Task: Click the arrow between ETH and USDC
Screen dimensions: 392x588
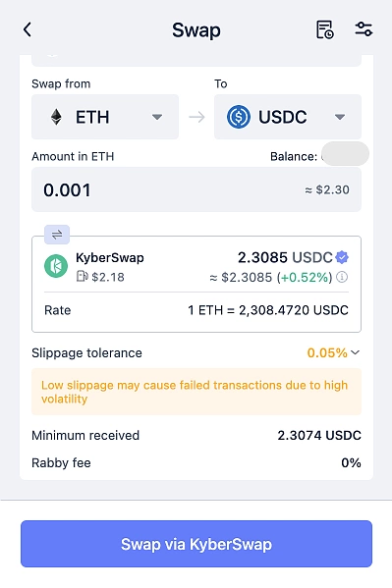Action: pos(196,117)
